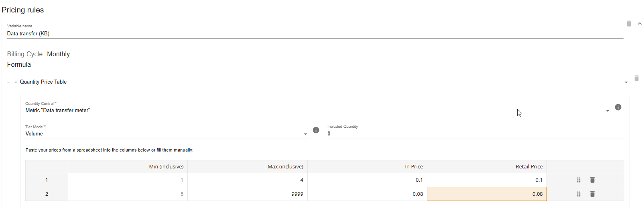
Task: Delete price tier row 2
Action: click(x=592, y=194)
